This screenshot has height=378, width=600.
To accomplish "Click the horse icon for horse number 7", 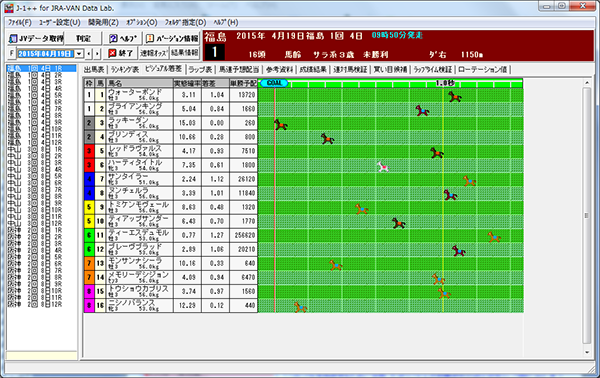I will point(469,181).
